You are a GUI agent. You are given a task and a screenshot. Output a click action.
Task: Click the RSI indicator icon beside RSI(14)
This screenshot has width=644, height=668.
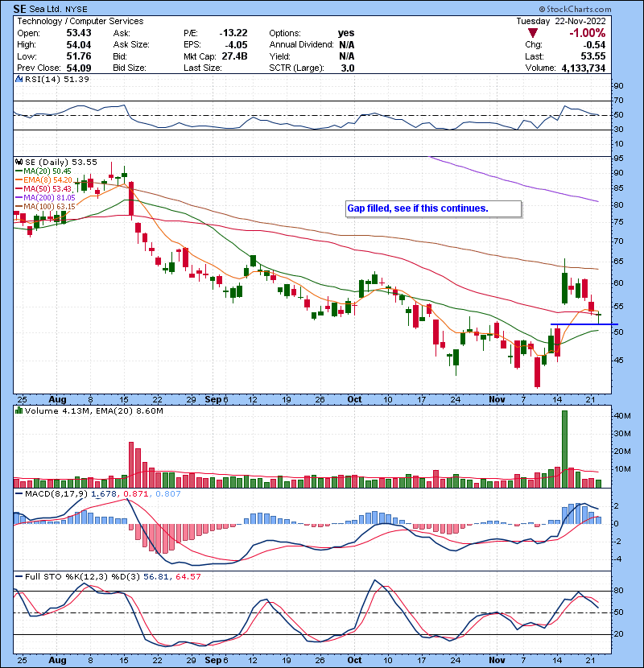(19, 79)
